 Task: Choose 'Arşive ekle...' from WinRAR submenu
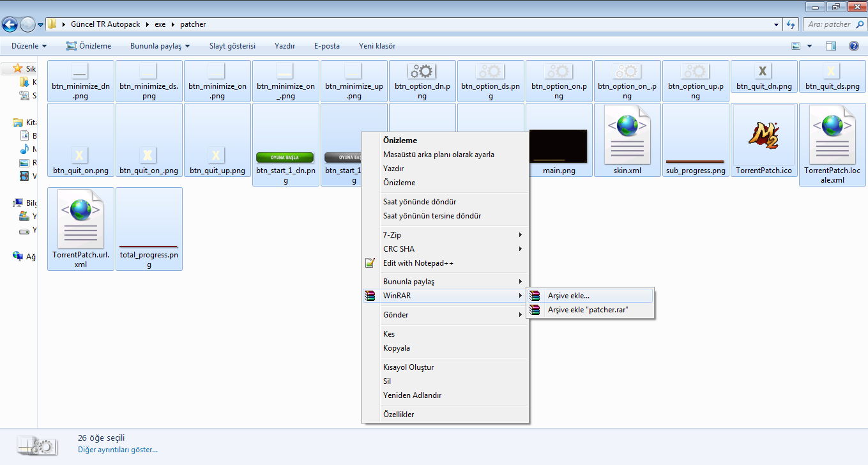coord(568,296)
